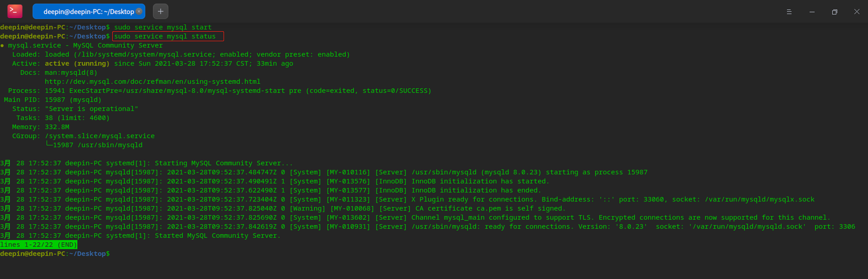Close the deepin@deepin-PC tab
This screenshot has height=279, width=868.
[x=139, y=11]
